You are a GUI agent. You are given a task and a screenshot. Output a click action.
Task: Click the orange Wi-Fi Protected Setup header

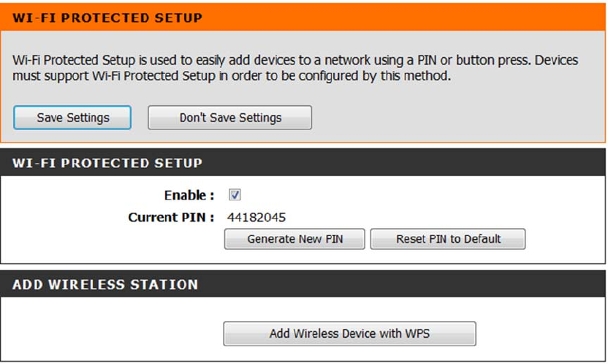107,17
